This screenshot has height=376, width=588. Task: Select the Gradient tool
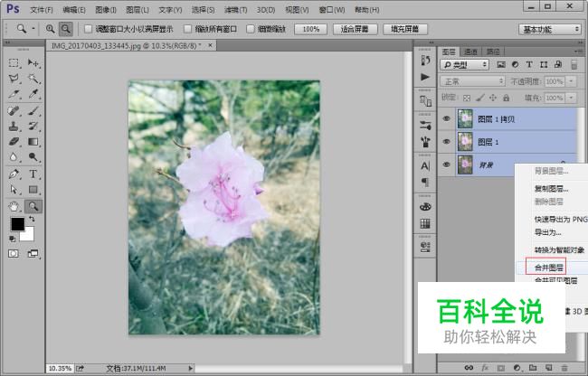[33, 142]
